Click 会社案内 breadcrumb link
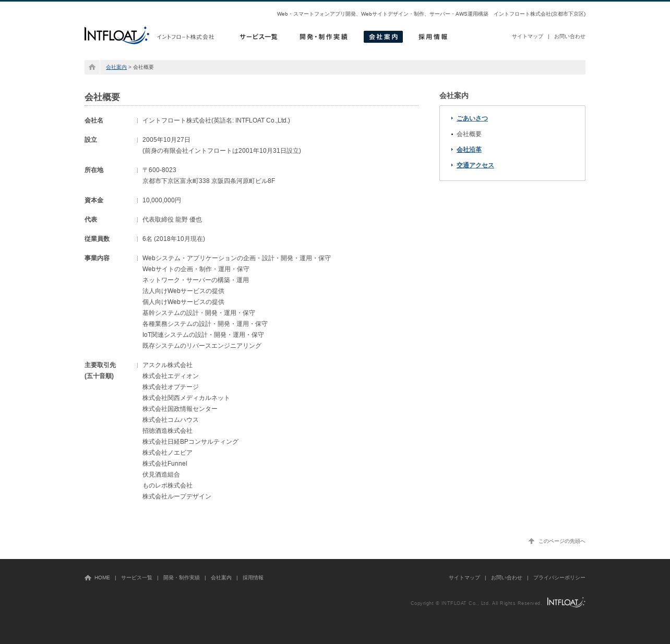The image size is (670, 644). [116, 67]
